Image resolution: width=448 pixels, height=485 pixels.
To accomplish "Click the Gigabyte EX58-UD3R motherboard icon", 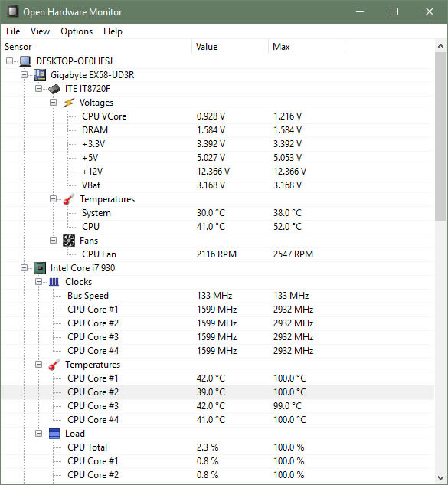I will tap(40, 75).
